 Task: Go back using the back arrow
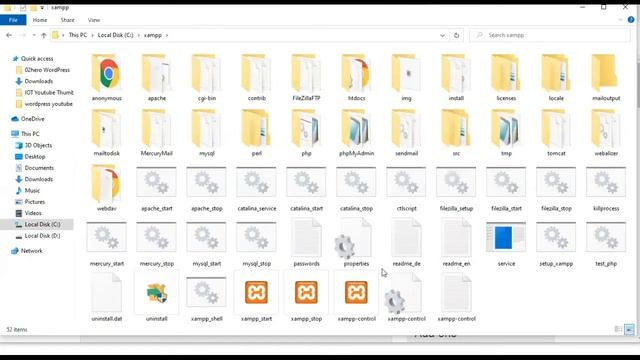[x=9, y=35]
